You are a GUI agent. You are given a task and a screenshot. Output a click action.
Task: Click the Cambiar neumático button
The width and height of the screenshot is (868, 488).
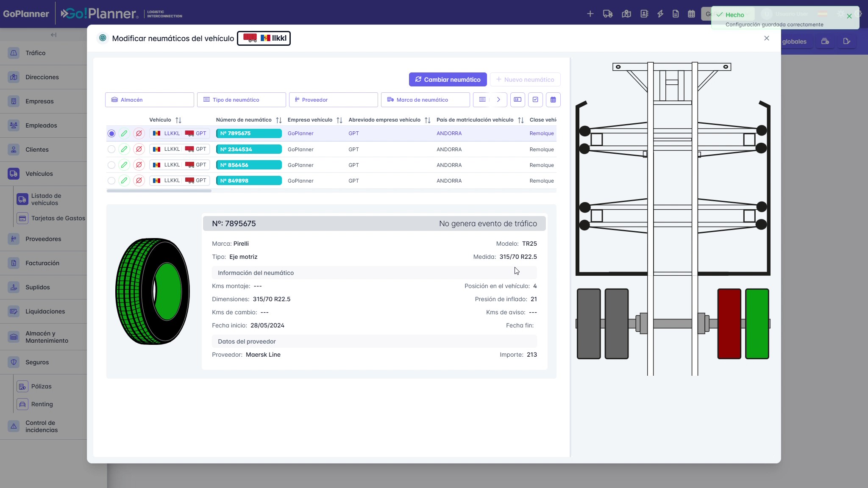pos(448,79)
